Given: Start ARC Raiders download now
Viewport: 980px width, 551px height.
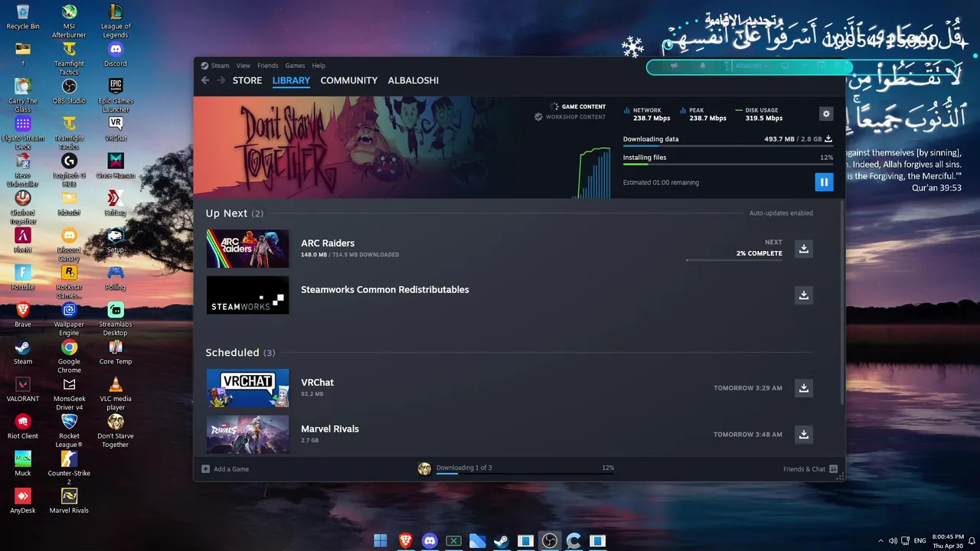Looking at the screenshot, I should (x=803, y=249).
